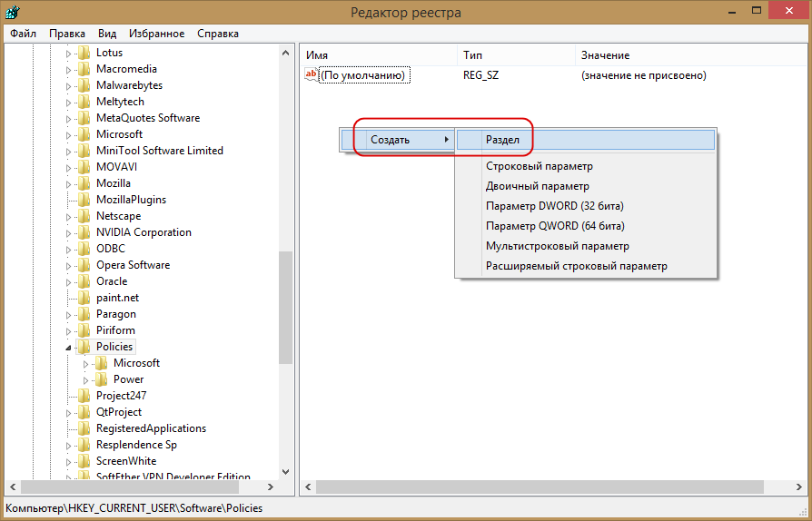Select the (По умолчанию) value name
The image size is (812, 521).
(364, 75)
